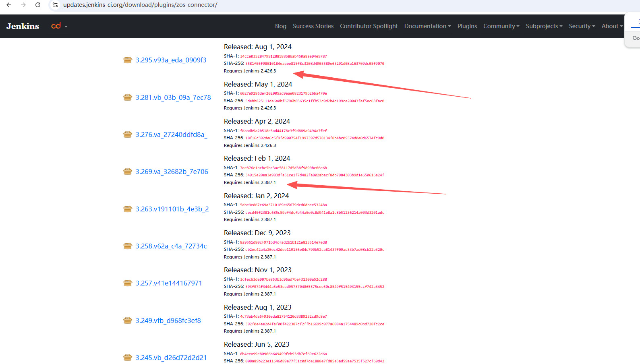This screenshot has width=640, height=364.
Task: Click package icon for 3.245.vb_d26d72d2d21
Action: click(x=128, y=358)
